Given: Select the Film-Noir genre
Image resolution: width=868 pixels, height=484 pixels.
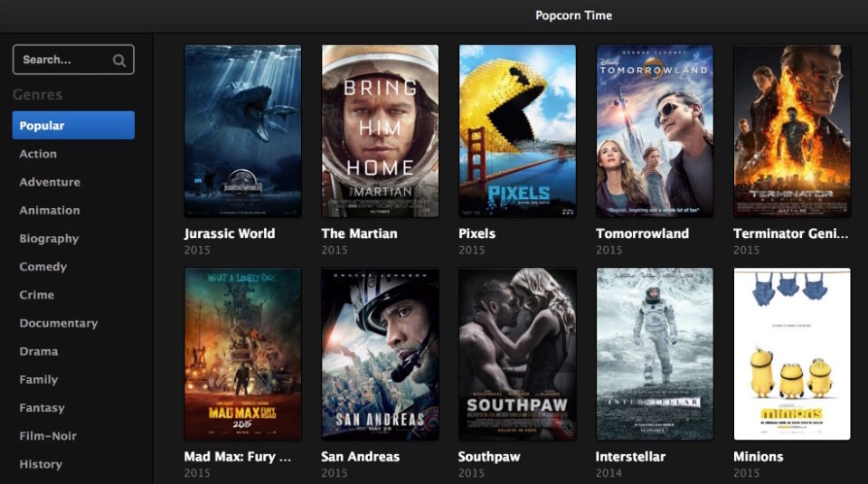Looking at the screenshot, I should [x=48, y=436].
